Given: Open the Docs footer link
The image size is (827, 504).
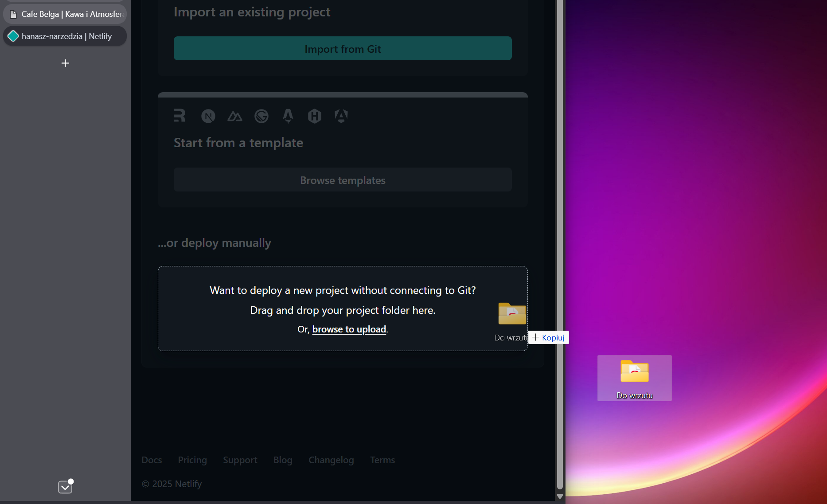Looking at the screenshot, I should [152, 460].
